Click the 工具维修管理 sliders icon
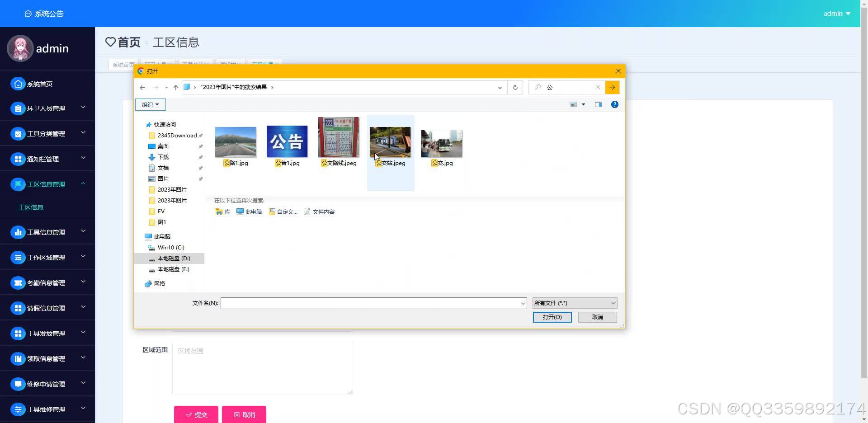This screenshot has width=868, height=423. tap(18, 409)
